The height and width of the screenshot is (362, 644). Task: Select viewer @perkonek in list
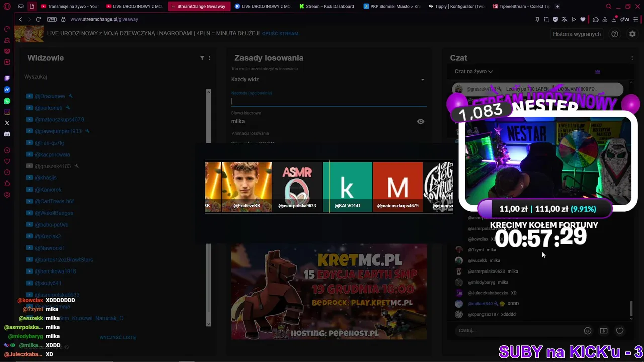[x=48, y=108]
